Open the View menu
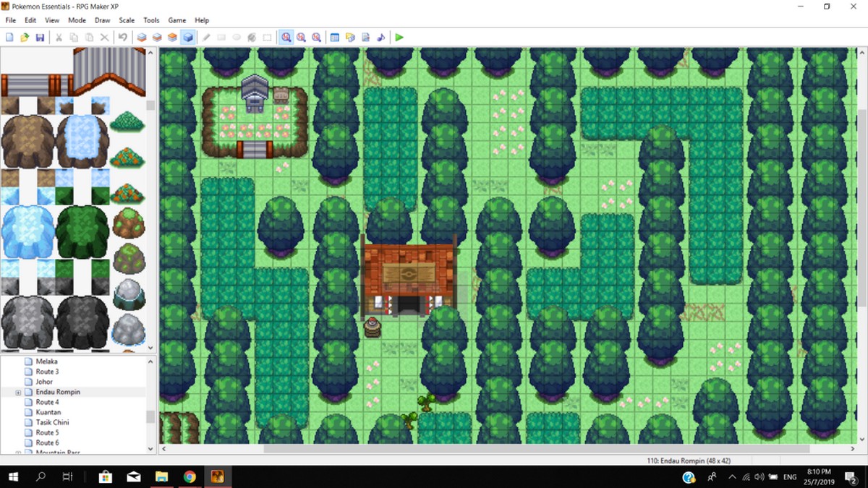 point(52,20)
